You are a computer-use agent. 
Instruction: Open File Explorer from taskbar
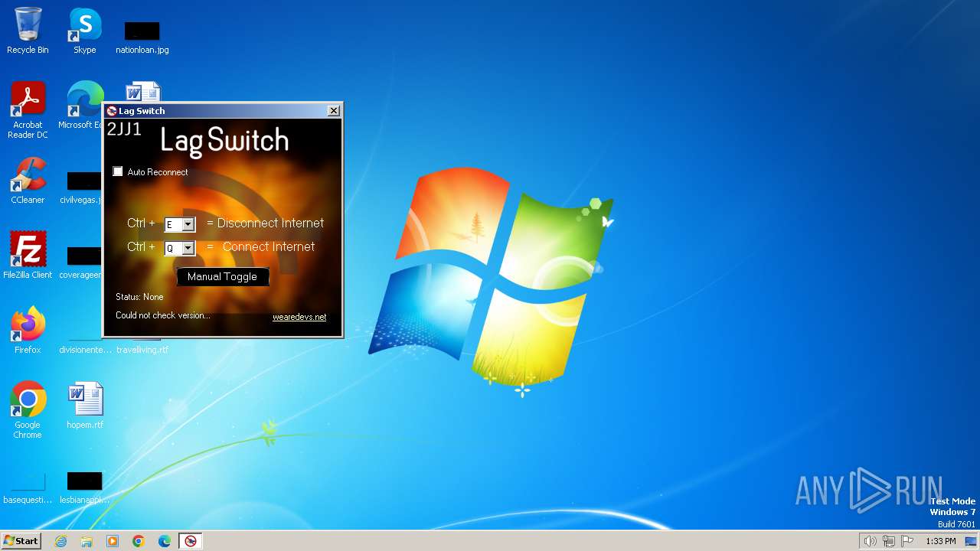pyautogui.click(x=87, y=541)
